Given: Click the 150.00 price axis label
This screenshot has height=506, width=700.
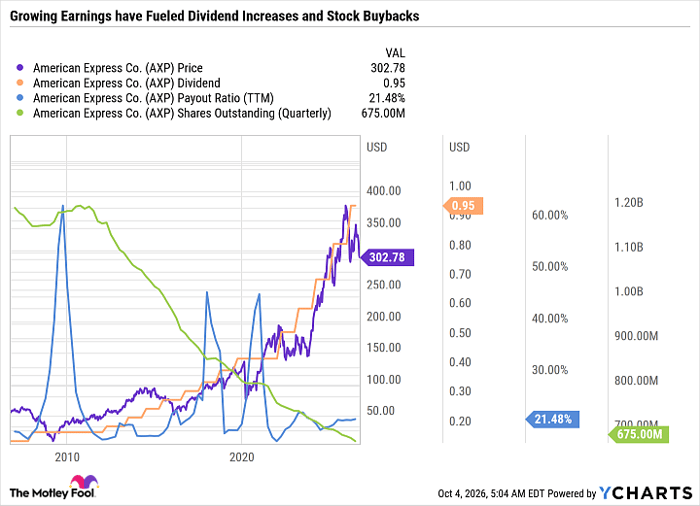Looking at the screenshot, I should click(383, 347).
